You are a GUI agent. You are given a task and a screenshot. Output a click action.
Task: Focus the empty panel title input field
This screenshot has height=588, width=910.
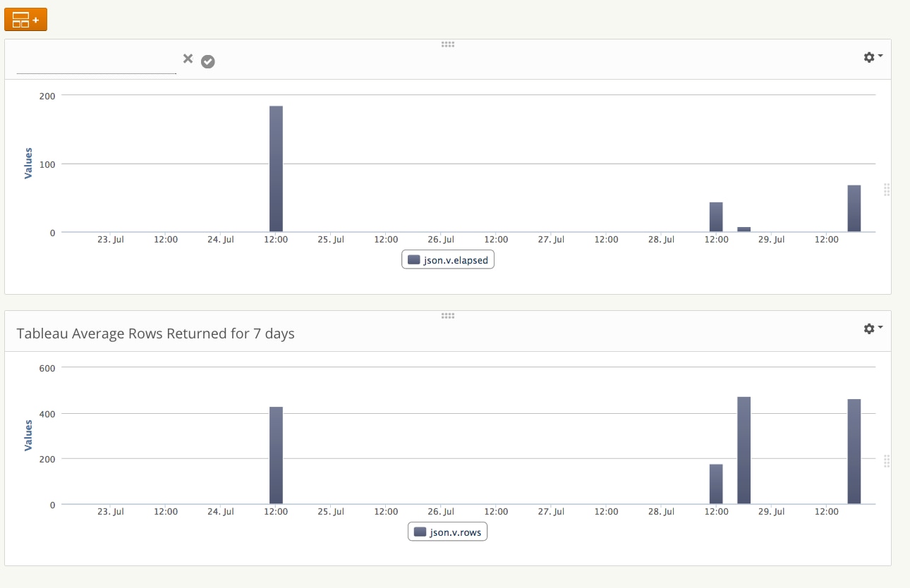[x=97, y=63]
